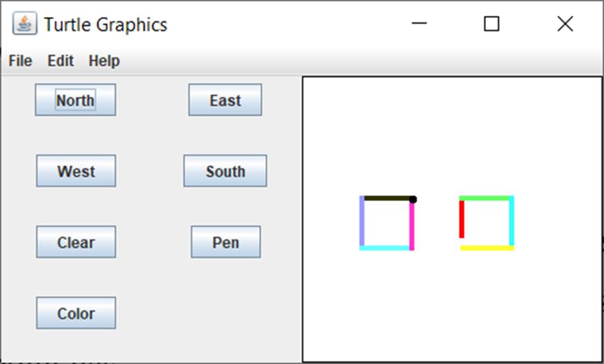
Task: Click the black turtle dot on canvas
Action: 413,199
